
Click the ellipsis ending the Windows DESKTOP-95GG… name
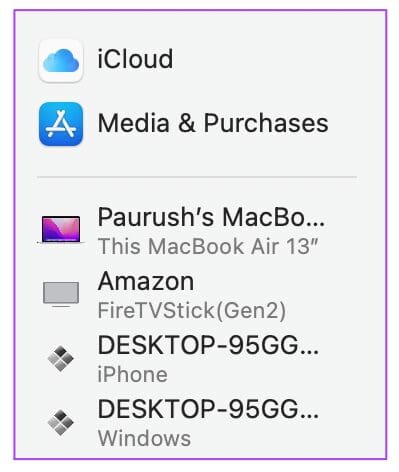pyautogui.click(x=308, y=416)
